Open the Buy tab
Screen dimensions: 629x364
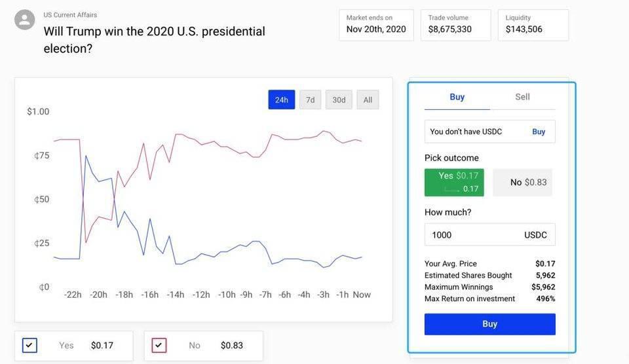point(457,98)
